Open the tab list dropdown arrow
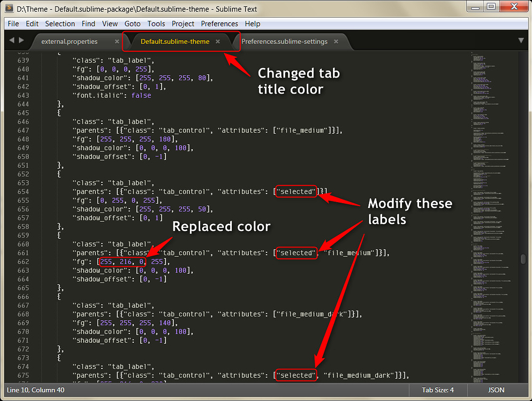 521,40
